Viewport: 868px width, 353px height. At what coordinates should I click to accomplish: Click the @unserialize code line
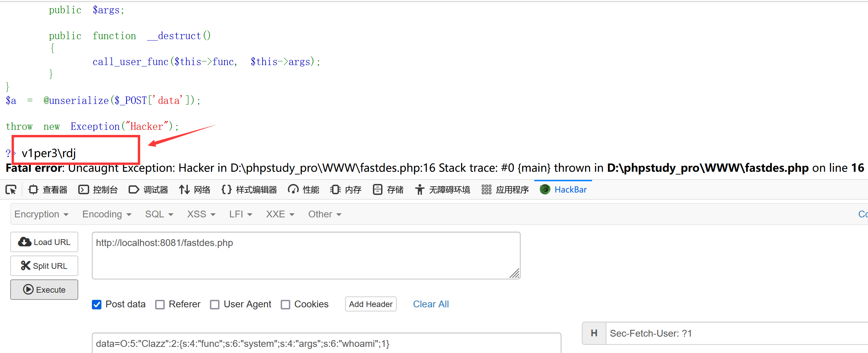coord(103,101)
